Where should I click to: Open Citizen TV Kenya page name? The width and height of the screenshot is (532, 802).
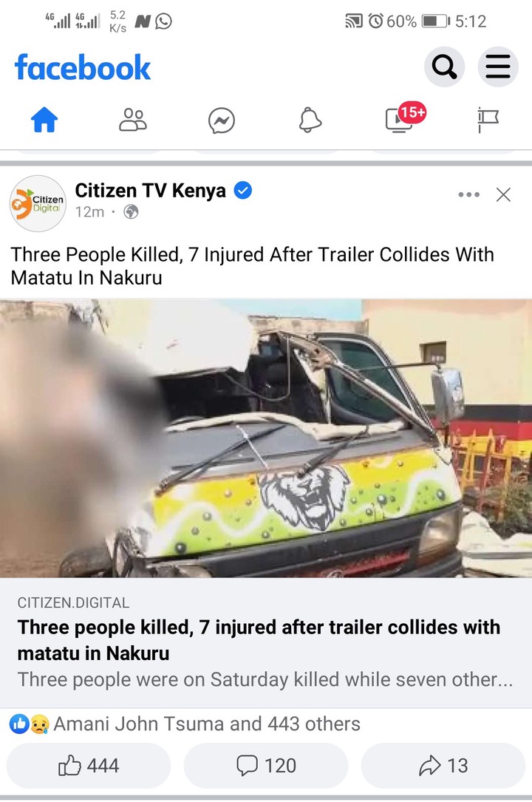(150, 190)
